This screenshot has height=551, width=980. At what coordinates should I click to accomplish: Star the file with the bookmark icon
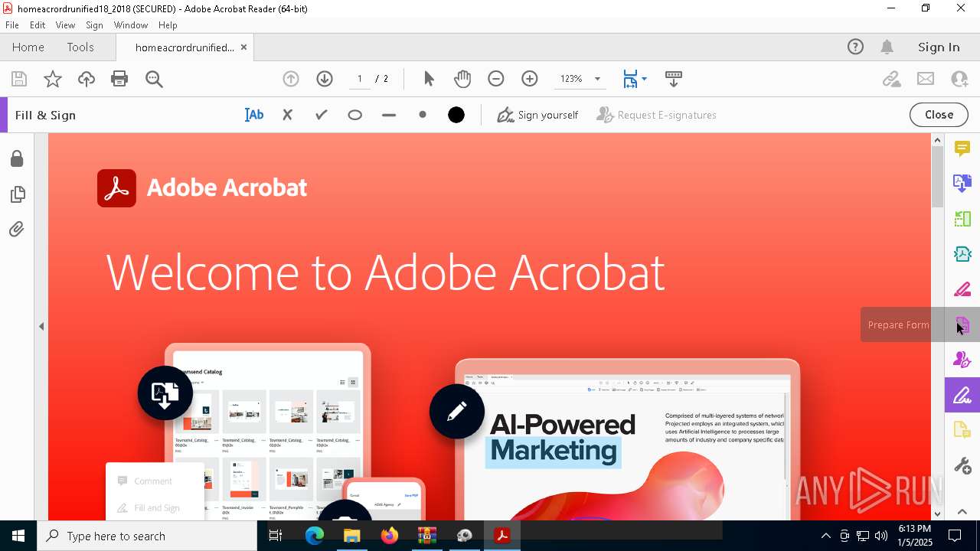[53, 79]
